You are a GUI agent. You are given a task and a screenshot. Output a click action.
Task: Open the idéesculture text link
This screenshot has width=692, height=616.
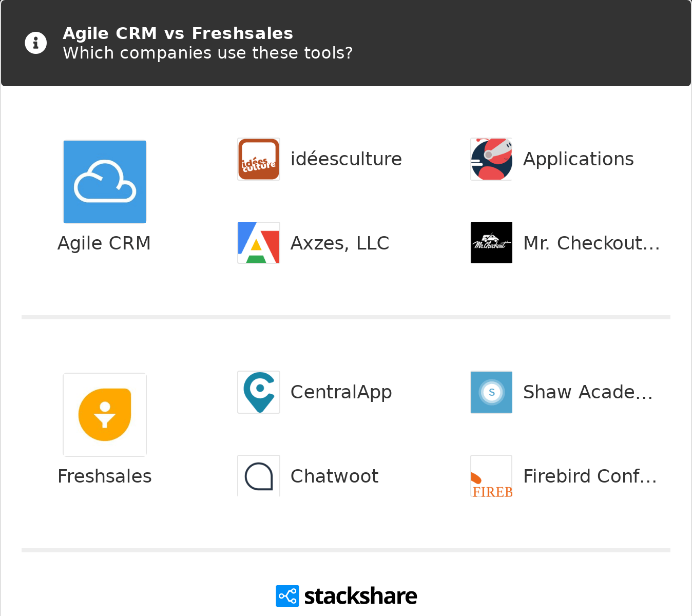tap(346, 159)
